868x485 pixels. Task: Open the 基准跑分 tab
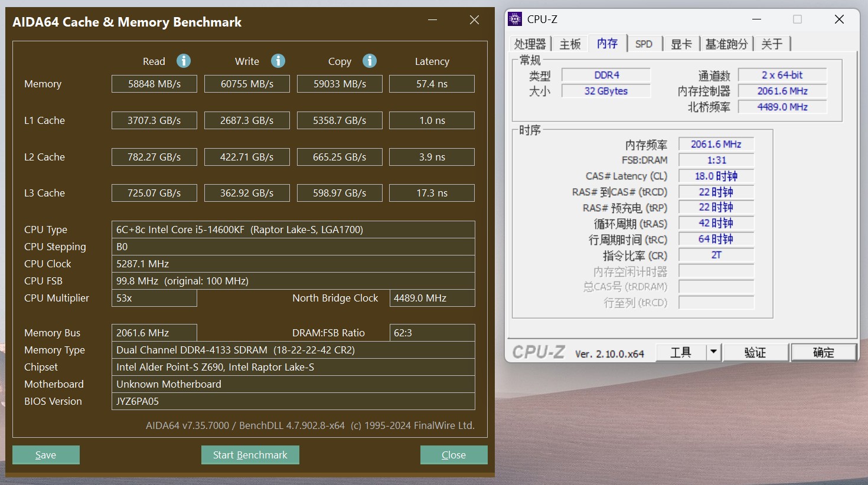point(727,44)
